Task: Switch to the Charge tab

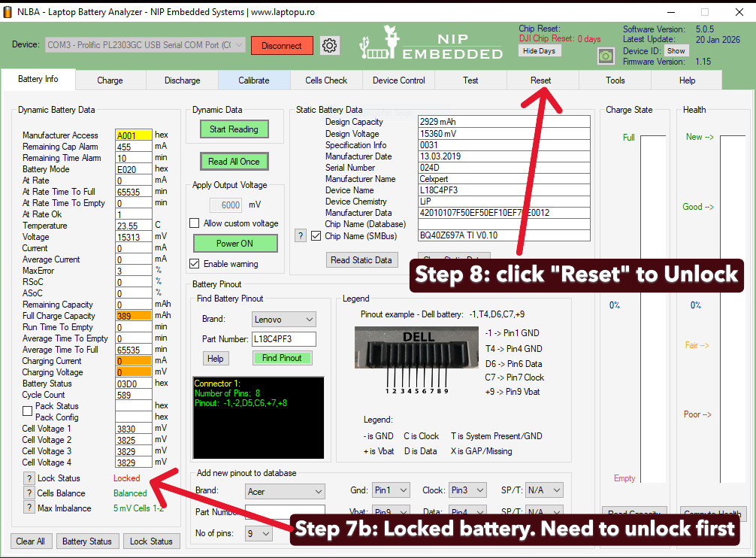Action: [110, 80]
